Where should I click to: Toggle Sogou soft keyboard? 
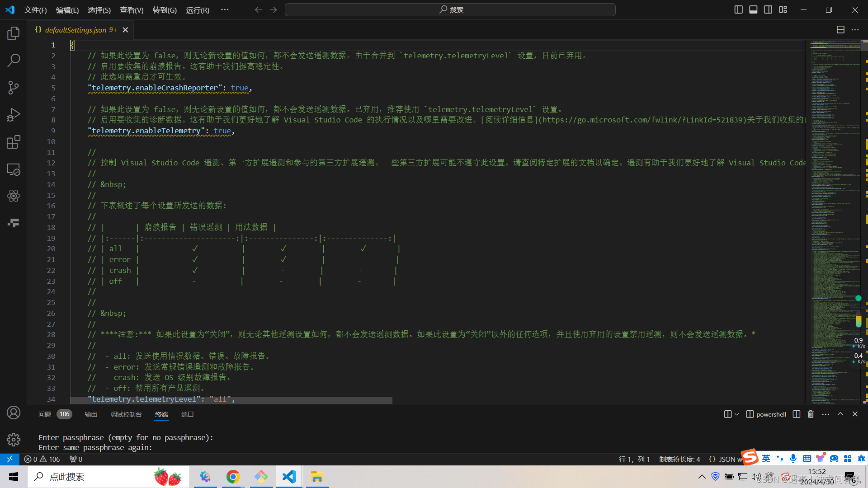coord(807,458)
